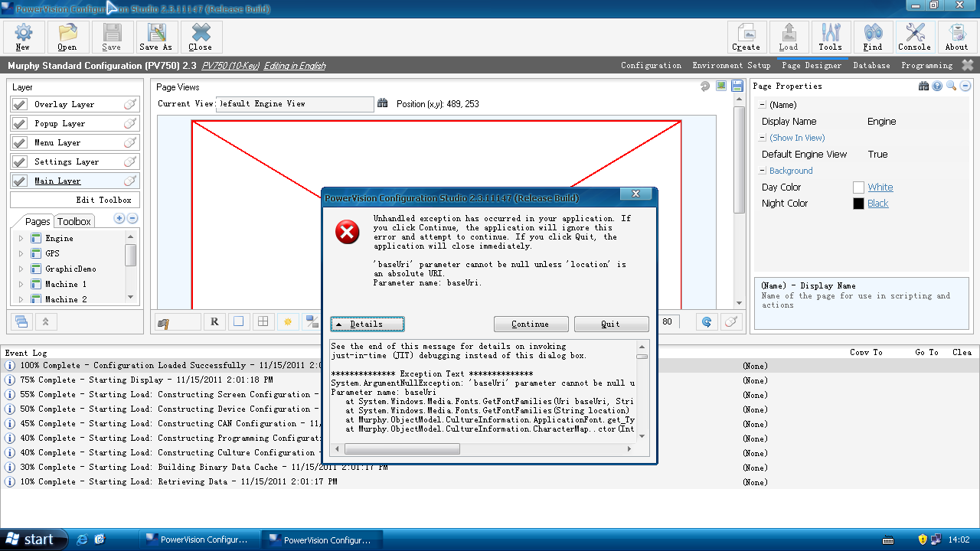
Task: Toggle the Main Layer checkbox
Action: click(x=20, y=181)
